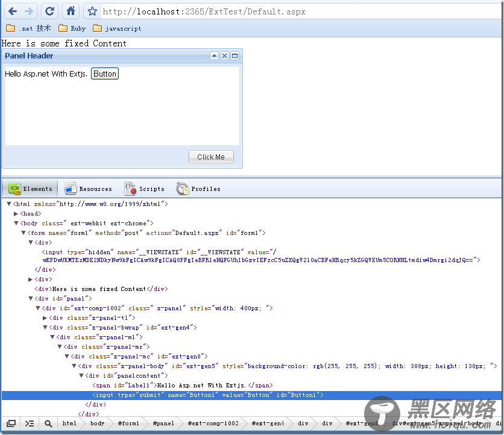Expand the head node triangle
This screenshot has width=504, height=435.
[16, 214]
